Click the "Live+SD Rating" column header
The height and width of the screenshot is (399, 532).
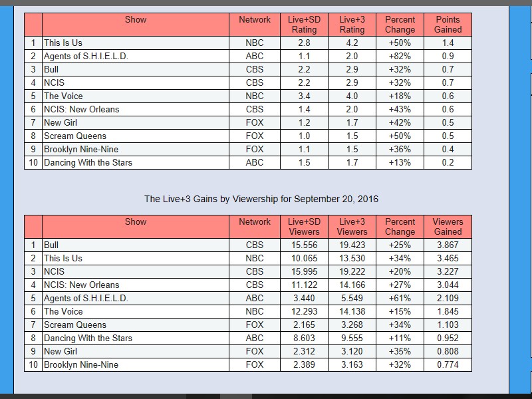[x=304, y=25]
